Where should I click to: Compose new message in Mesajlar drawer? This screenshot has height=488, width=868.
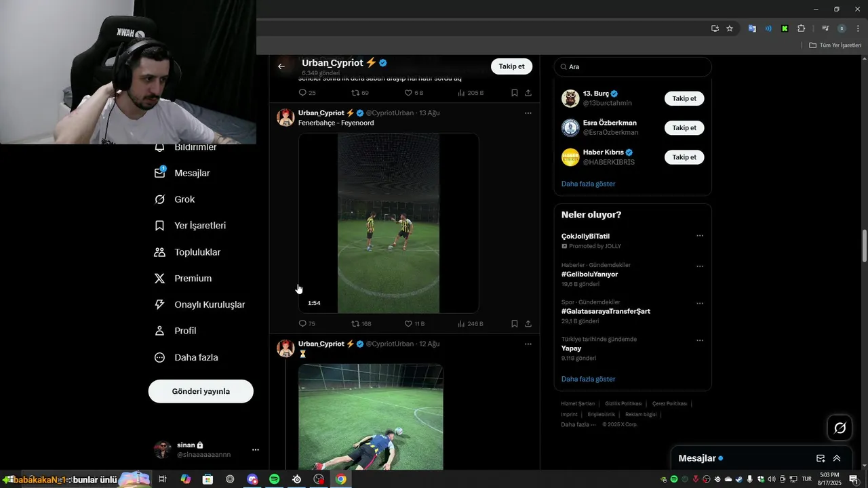point(821,458)
